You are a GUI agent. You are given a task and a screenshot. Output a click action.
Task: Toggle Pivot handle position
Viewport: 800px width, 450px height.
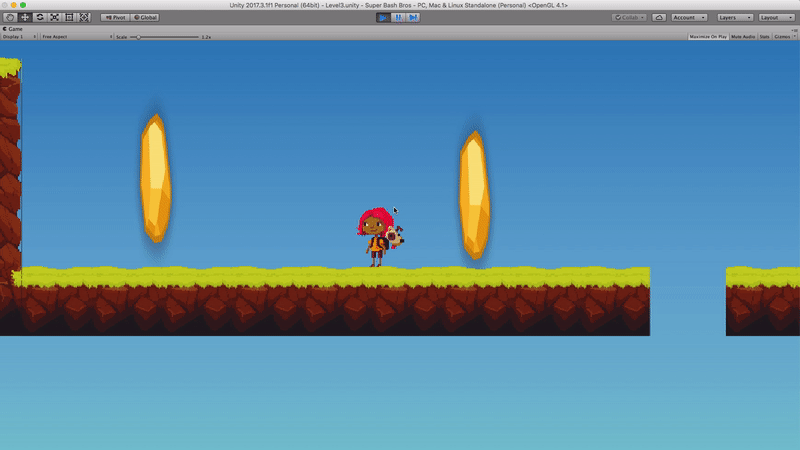114,17
